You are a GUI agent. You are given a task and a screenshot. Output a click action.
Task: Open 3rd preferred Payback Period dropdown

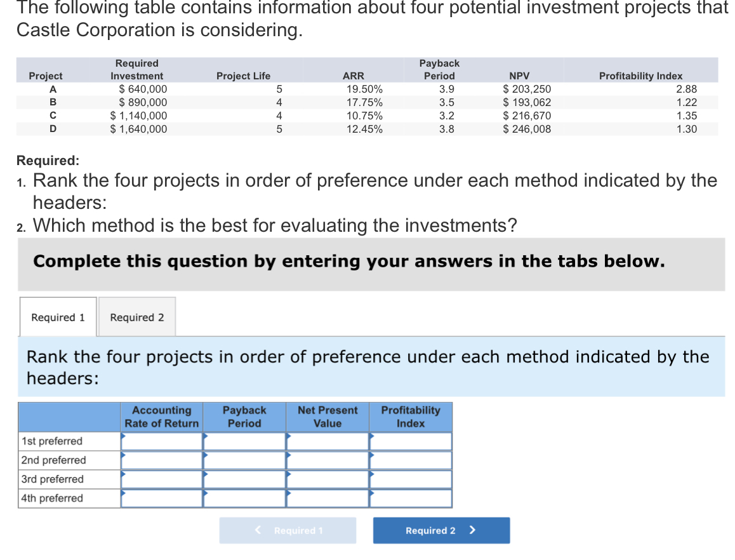[244, 479]
